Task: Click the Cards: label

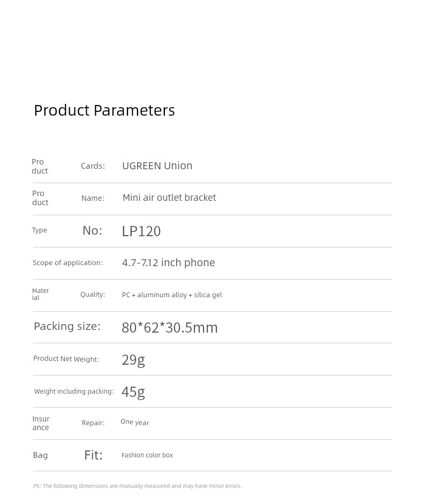Action: click(93, 166)
